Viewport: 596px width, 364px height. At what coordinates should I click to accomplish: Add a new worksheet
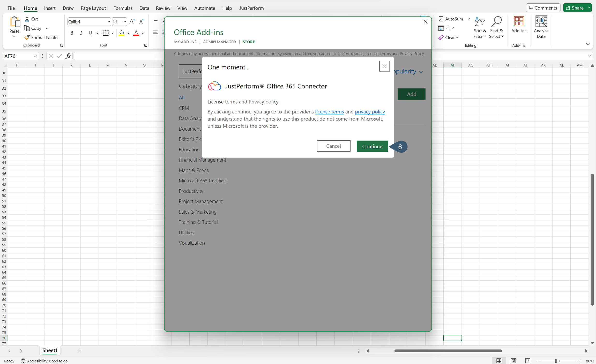79,351
